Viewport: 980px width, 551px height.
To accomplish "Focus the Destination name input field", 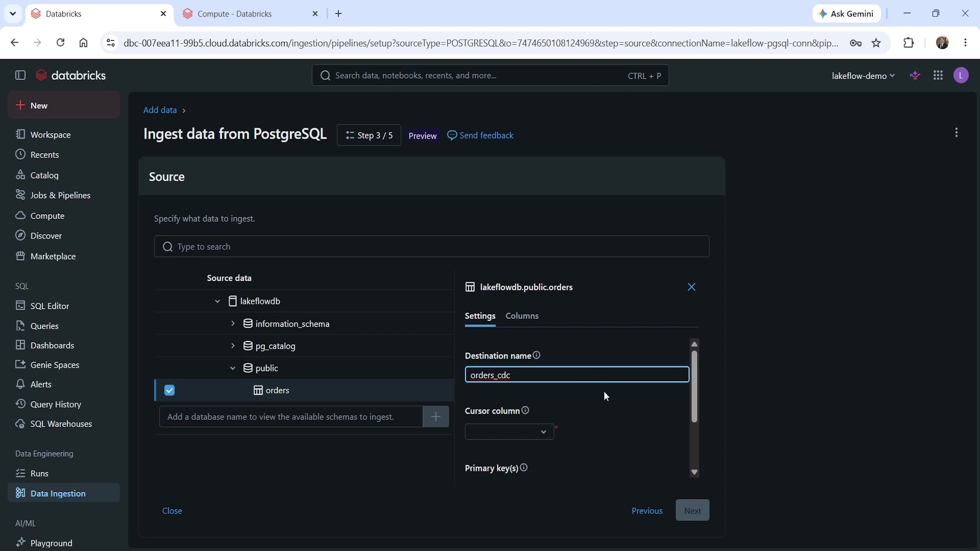I will [577, 374].
